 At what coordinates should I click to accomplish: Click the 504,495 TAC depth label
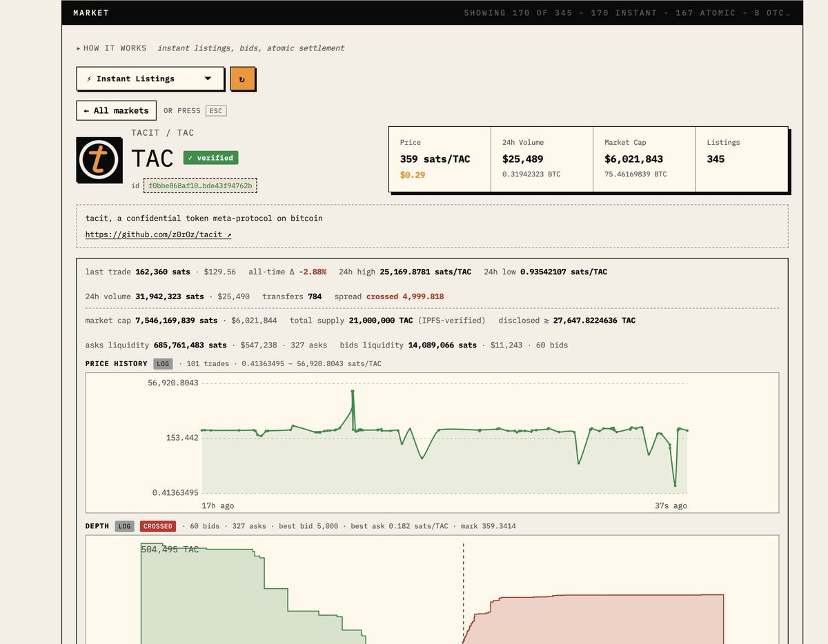tap(170, 549)
